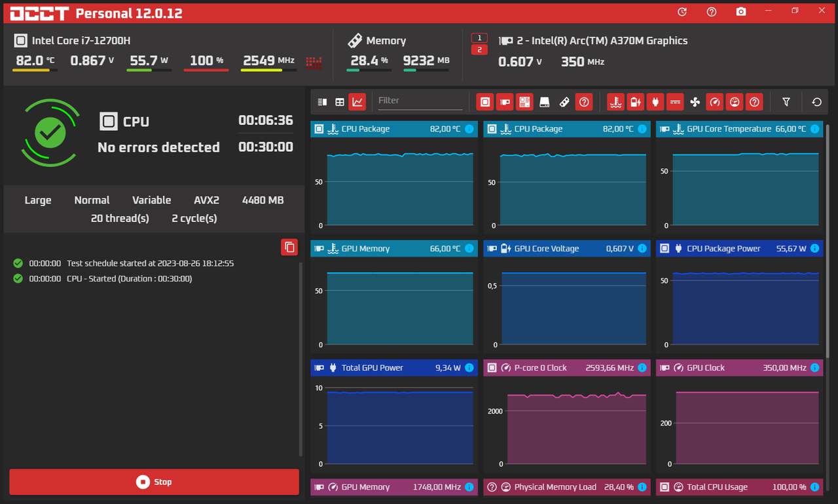Show info for CPU Package Power
The width and height of the screenshot is (838, 504).
814,249
